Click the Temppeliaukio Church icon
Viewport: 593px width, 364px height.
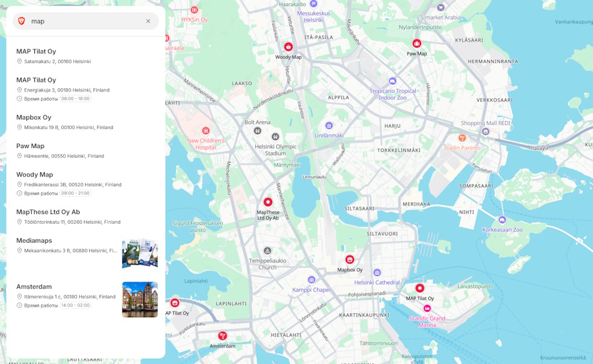[268, 251]
